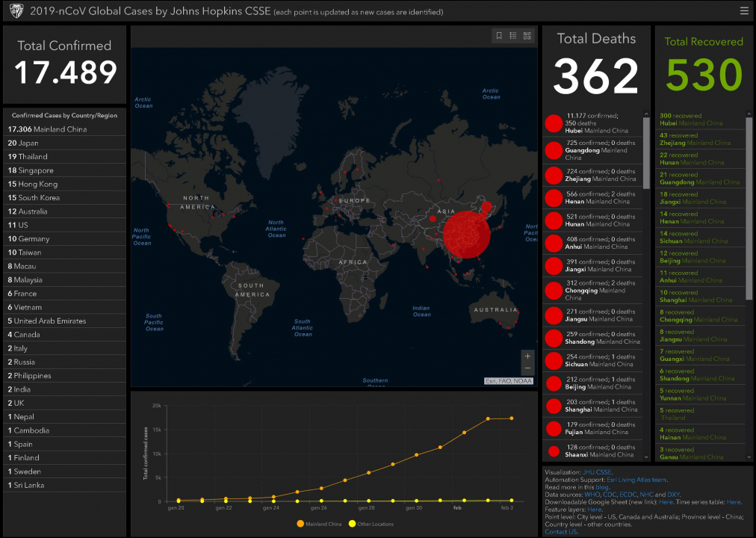Open the ECDC data source link
This screenshot has width=756, height=538.
(x=628, y=495)
